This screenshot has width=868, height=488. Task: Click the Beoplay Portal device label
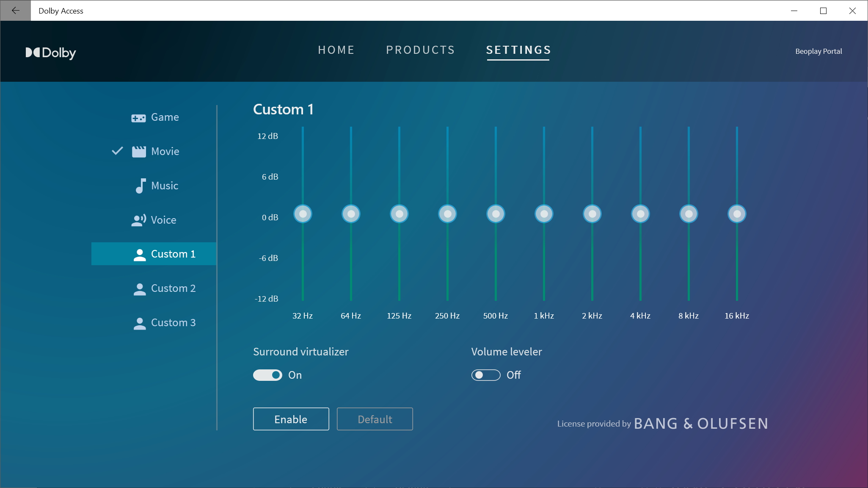(x=818, y=51)
